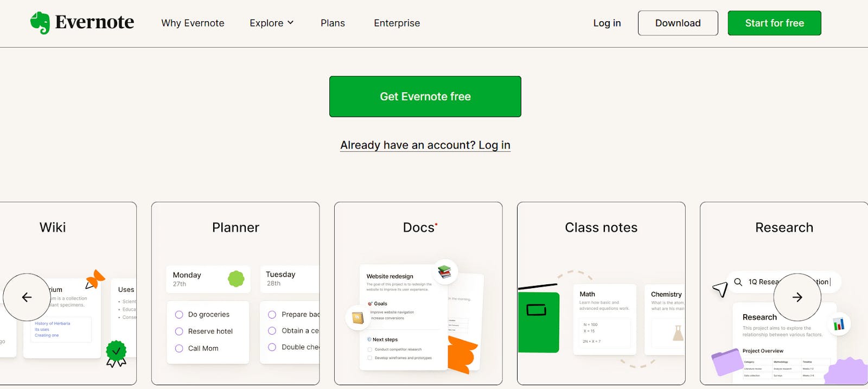Viewport: 868px width, 389px height.
Task: Check the Develop wireframes and prototypes checkbox
Action: point(370,358)
